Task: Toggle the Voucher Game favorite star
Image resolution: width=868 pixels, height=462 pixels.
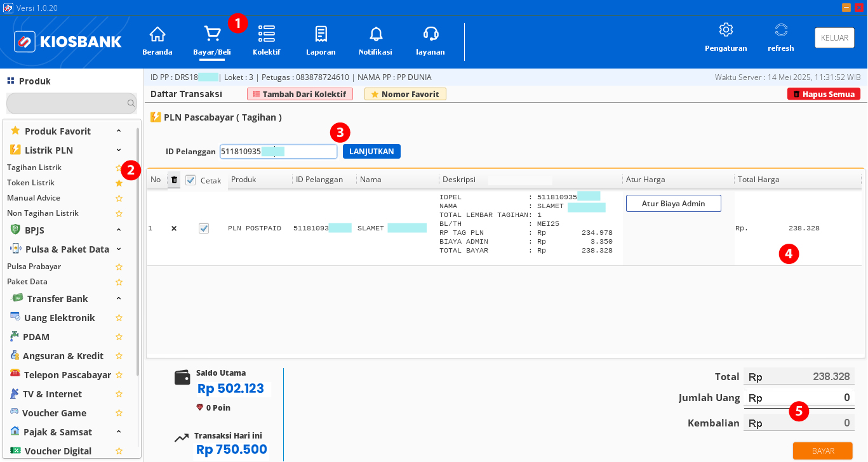Action: click(x=119, y=413)
